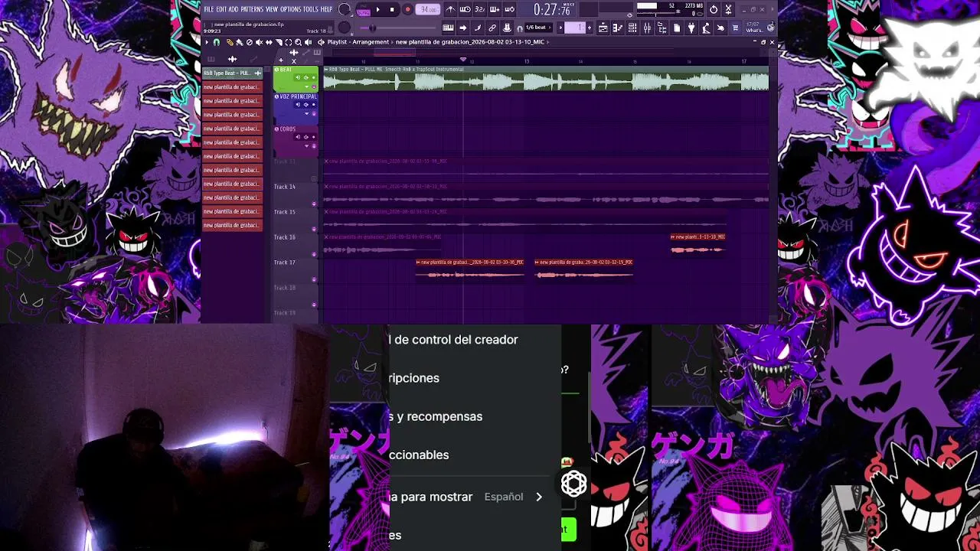Open the Mixer icon
This screenshot has height=551, width=980.
(647, 28)
